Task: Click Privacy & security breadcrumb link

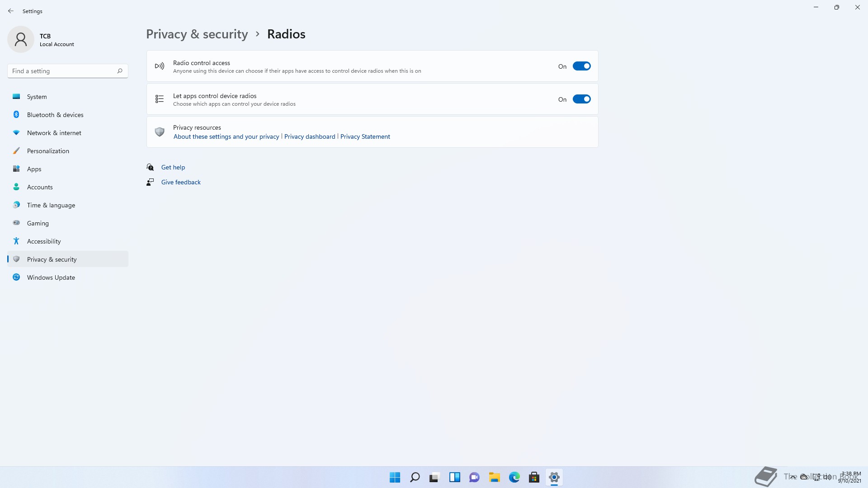Action: [197, 34]
